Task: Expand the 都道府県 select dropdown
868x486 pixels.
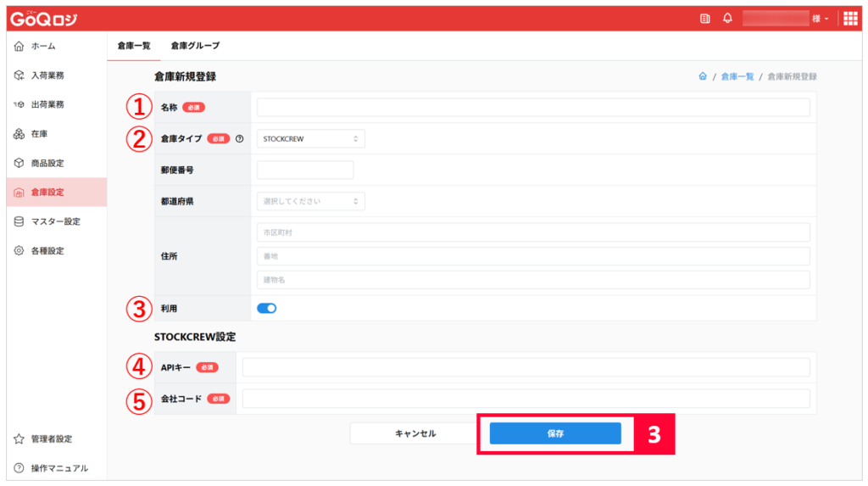Action: (x=310, y=201)
